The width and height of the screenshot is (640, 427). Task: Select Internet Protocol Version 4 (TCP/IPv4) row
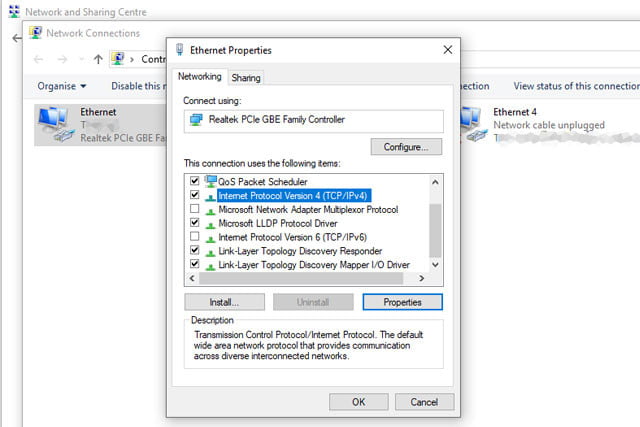(294, 196)
